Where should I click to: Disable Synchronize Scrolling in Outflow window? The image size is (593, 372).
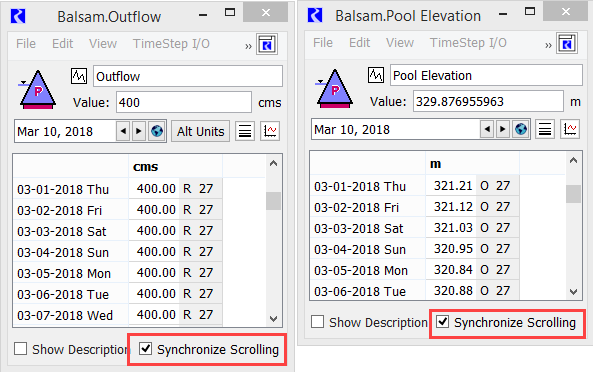tap(146, 349)
